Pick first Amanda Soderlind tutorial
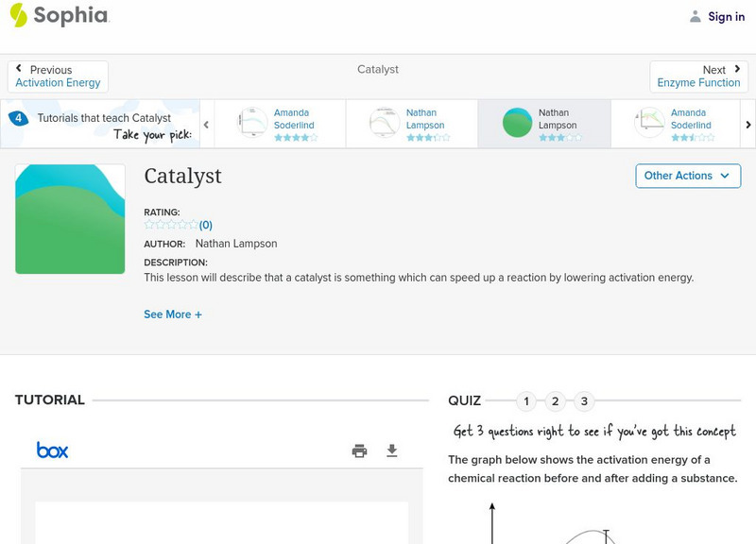Viewport: 756px width, 544px height. tap(280, 124)
